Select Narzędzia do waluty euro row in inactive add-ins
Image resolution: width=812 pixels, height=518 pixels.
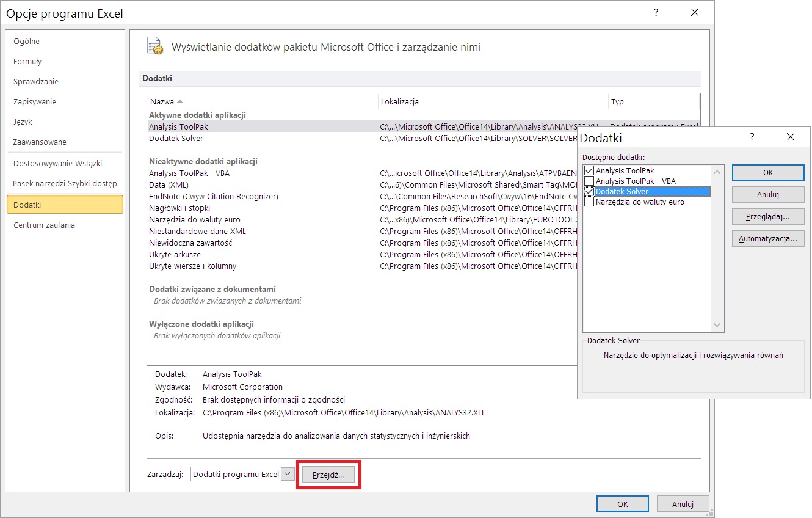point(363,219)
